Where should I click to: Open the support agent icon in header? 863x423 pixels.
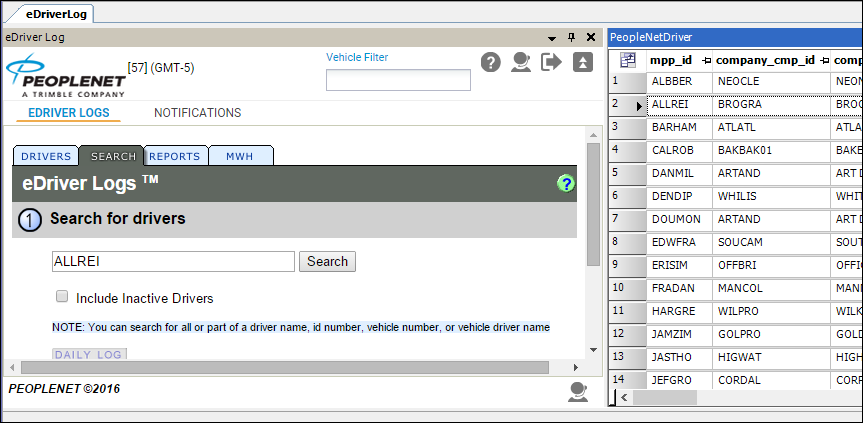pyautogui.click(x=521, y=63)
